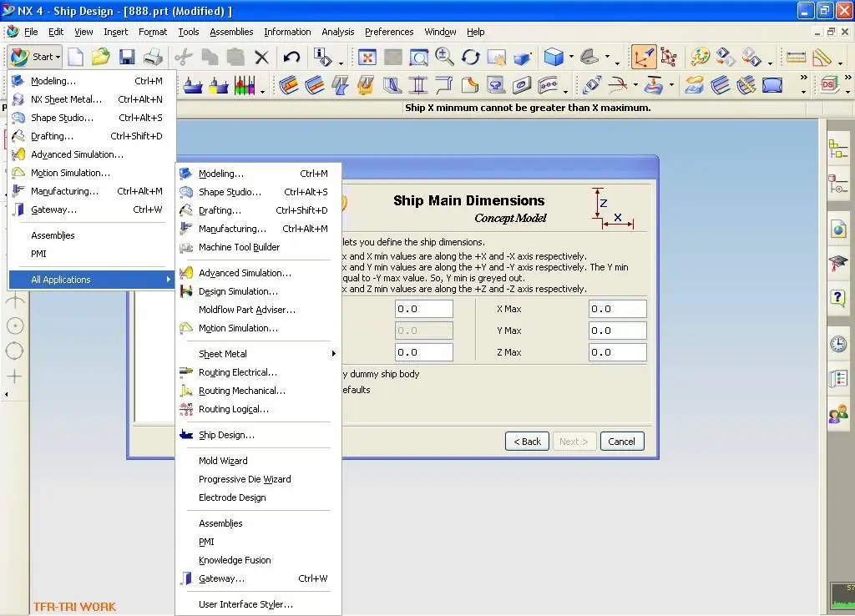The height and width of the screenshot is (616, 855).
Task: Toggle the WCS dynamics icon
Action: coord(644,57)
